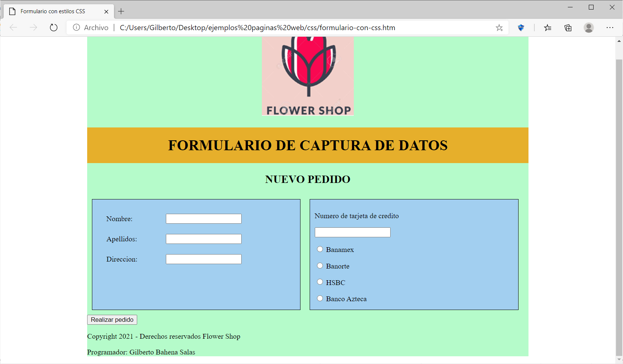The height and width of the screenshot is (364, 623).
Task: Open a new tab with the plus button
Action: pyautogui.click(x=121, y=11)
